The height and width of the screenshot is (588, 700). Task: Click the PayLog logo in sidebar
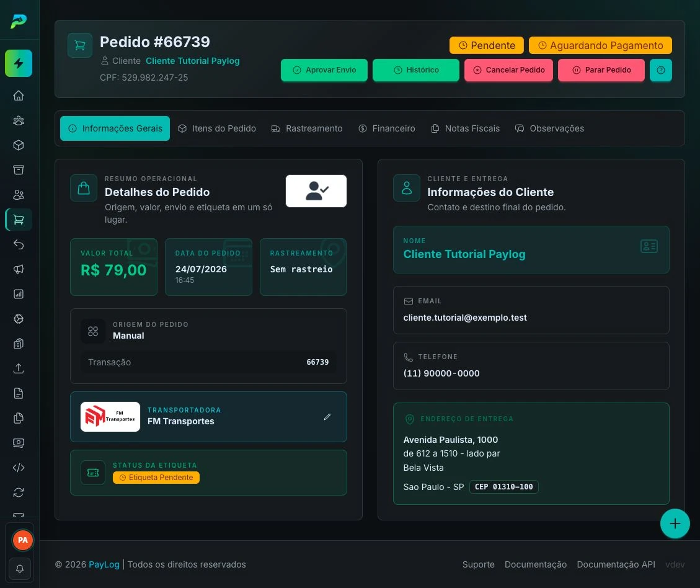(x=19, y=20)
